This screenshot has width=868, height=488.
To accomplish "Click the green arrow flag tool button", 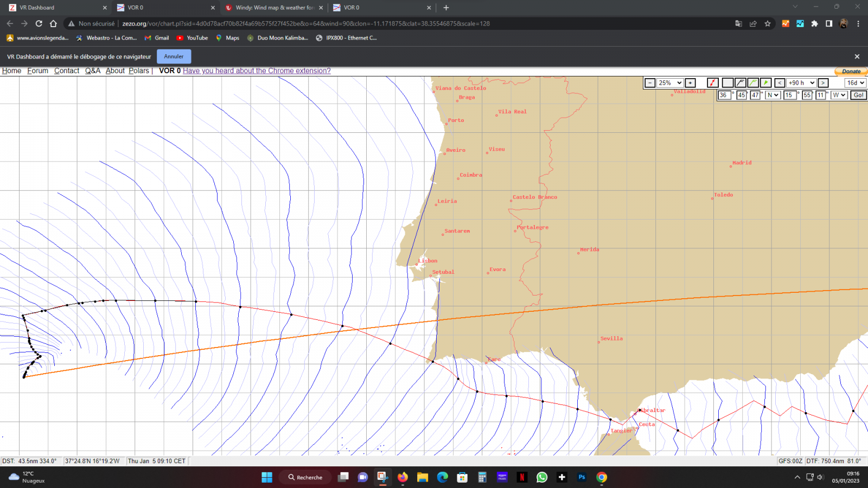I will pos(765,83).
